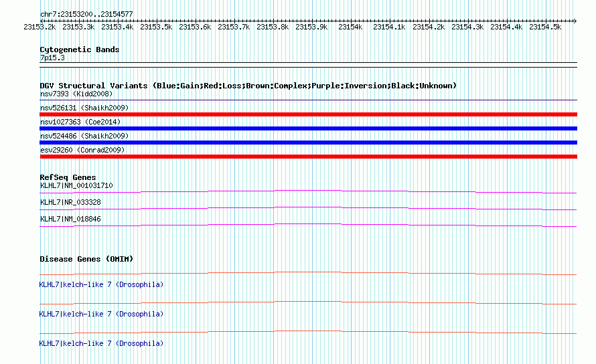Click the 23153.6k ruler tick label

(x=195, y=27)
